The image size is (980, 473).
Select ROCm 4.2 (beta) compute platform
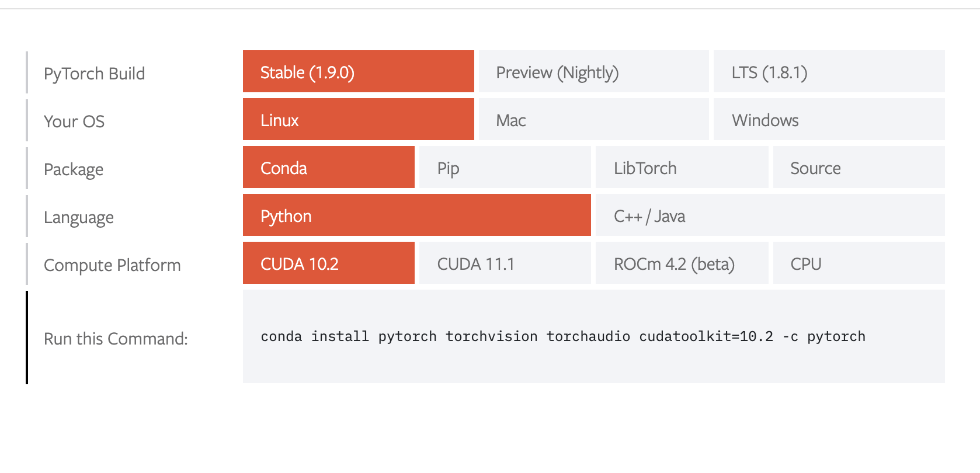[681, 263]
